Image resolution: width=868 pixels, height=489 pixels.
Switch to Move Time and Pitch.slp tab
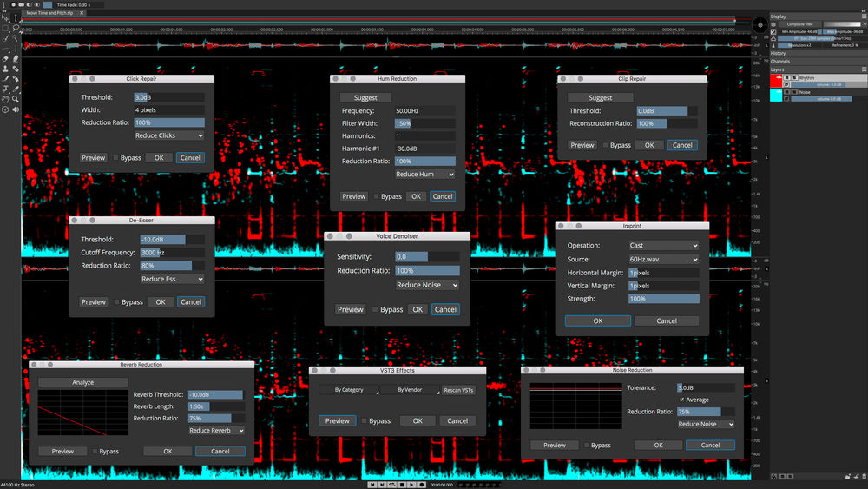(x=54, y=13)
